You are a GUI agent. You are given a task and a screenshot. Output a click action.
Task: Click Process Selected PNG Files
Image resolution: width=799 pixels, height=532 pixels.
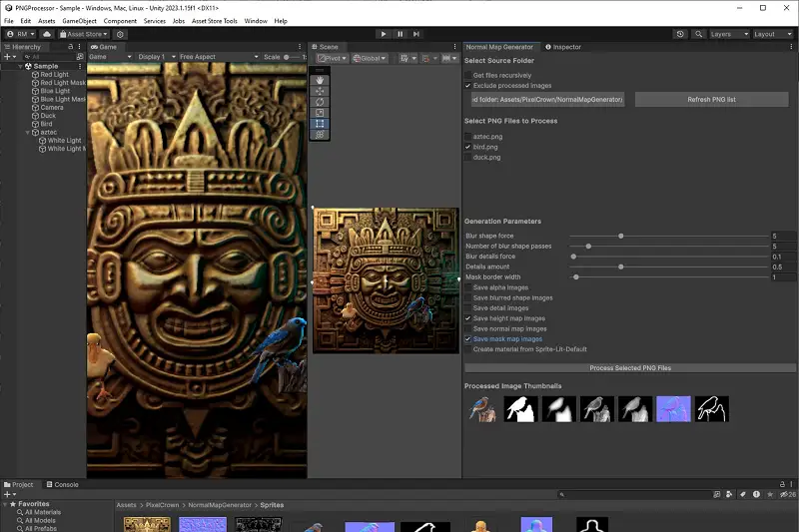click(x=630, y=368)
